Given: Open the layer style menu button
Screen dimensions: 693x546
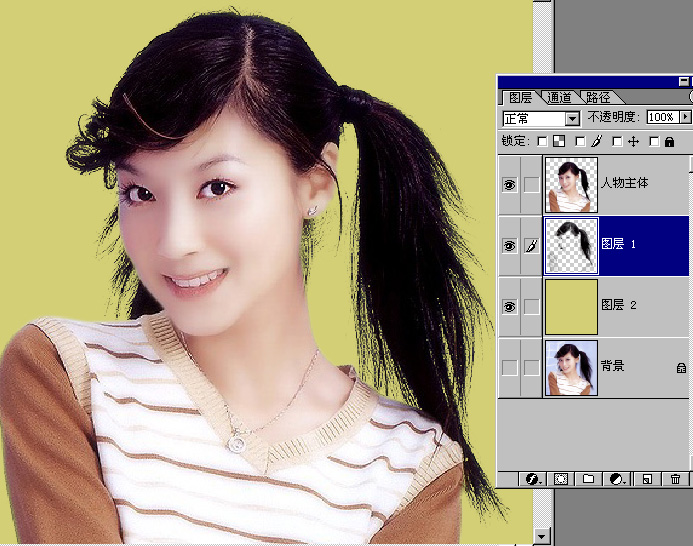Looking at the screenshot, I should click(x=533, y=479).
